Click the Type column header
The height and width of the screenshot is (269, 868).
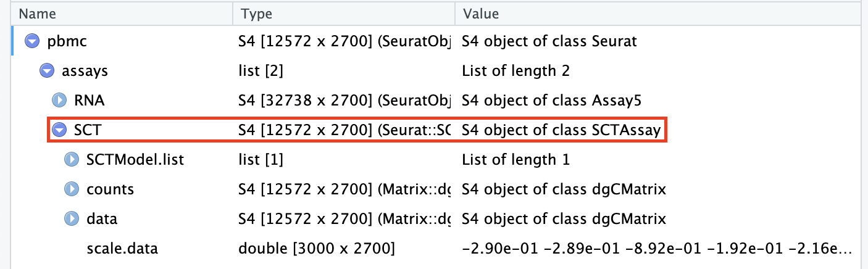(256, 14)
